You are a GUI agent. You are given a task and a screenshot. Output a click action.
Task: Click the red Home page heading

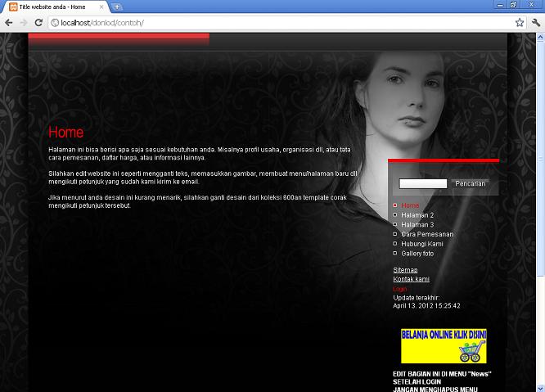[x=66, y=133]
